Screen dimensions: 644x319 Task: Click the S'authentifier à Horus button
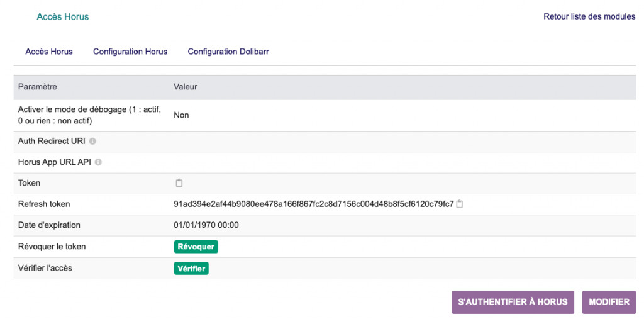click(513, 302)
